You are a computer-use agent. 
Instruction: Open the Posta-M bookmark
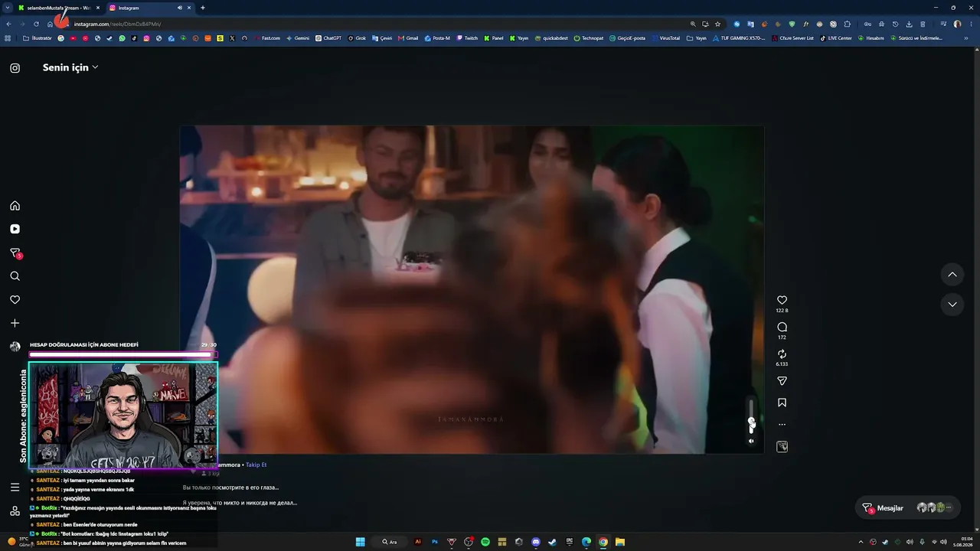point(437,38)
